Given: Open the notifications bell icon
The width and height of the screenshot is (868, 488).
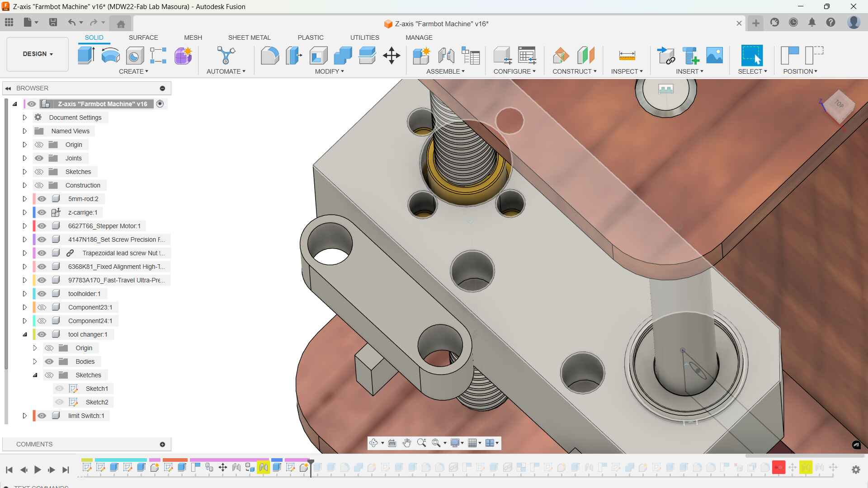Looking at the screenshot, I should [812, 22].
